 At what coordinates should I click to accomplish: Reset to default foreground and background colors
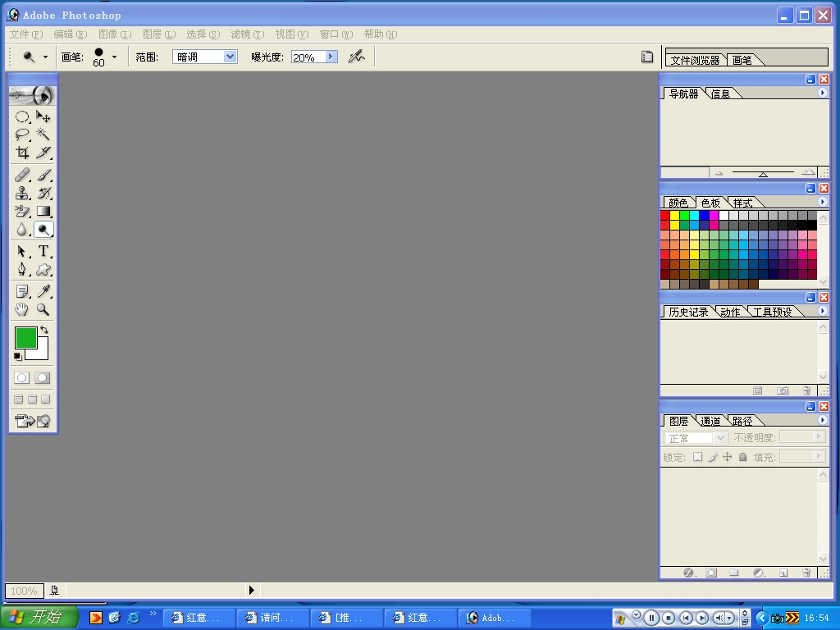pos(18,356)
